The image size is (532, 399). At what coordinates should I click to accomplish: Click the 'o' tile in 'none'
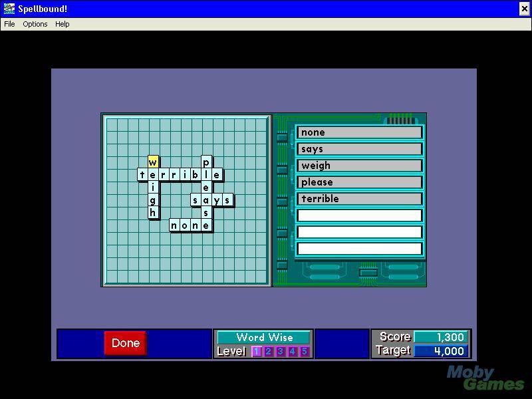pyautogui.click(x=185, y=225)
